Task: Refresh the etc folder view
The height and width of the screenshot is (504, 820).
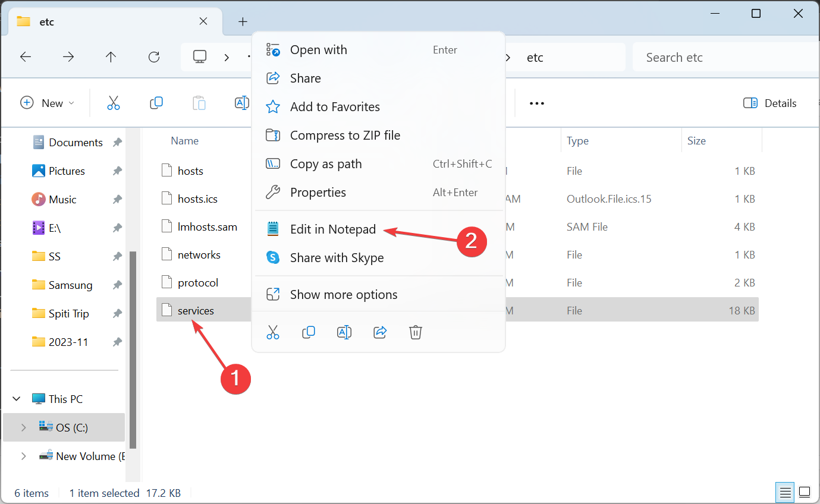Action: (154, 57)
